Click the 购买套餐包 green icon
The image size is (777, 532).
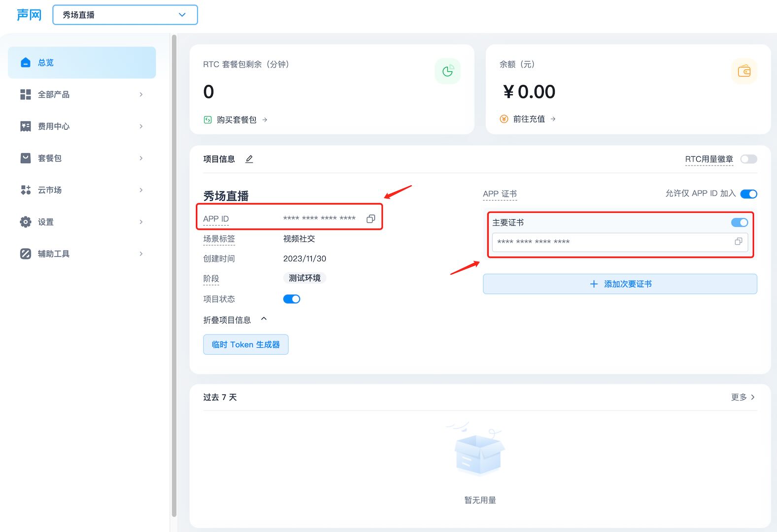[208, 120]
